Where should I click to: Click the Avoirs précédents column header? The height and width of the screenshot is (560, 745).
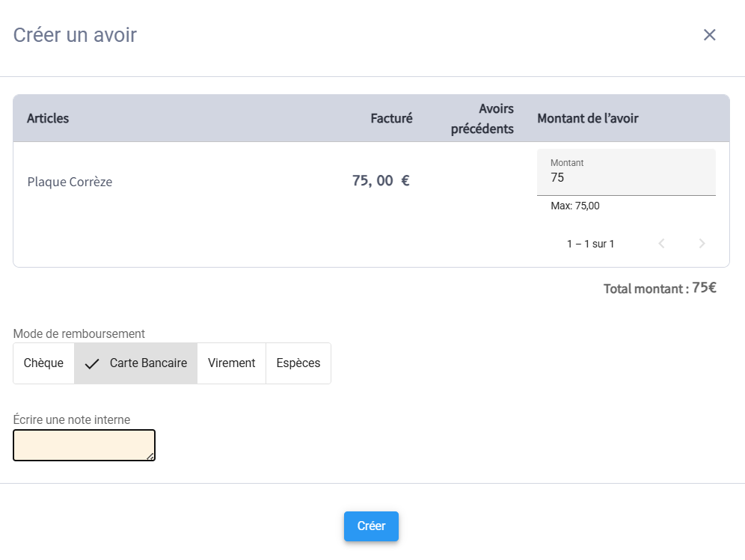coord(482,119)
